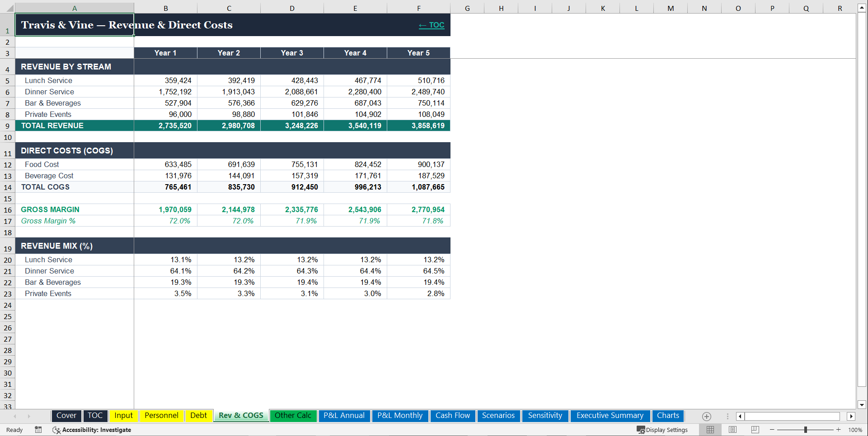
Task: Open the Personnel sheet tab
Action: tap(161, 415)
